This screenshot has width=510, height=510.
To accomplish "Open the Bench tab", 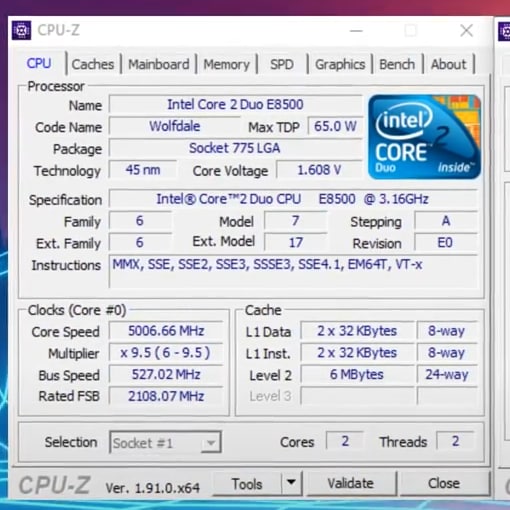I will click(x=397, y=64).
